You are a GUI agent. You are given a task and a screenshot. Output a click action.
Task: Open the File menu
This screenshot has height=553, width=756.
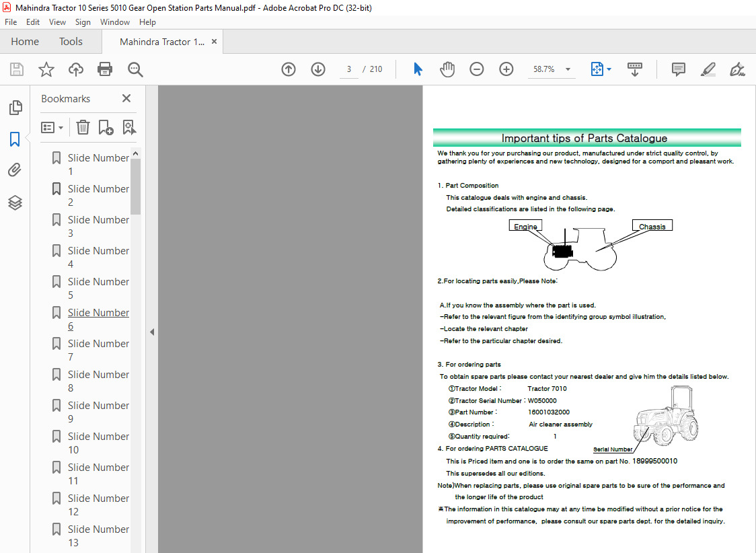click(x=11, y=22)
